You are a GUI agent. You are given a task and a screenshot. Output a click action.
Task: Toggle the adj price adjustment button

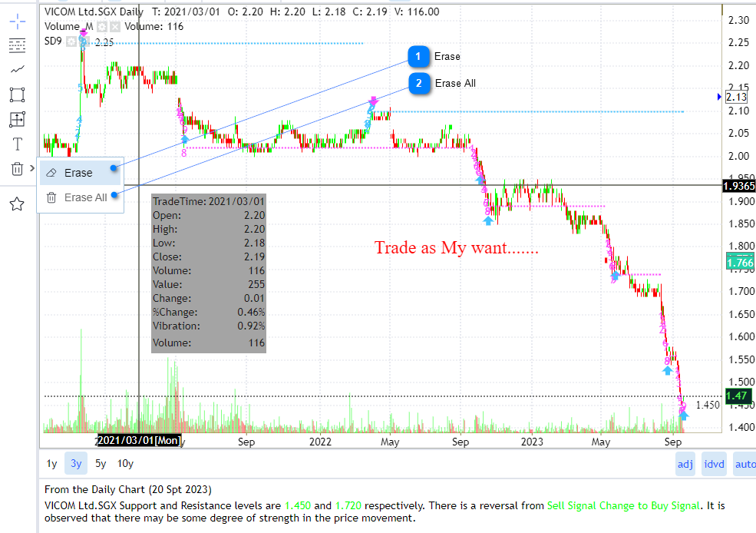coord(685,464)
